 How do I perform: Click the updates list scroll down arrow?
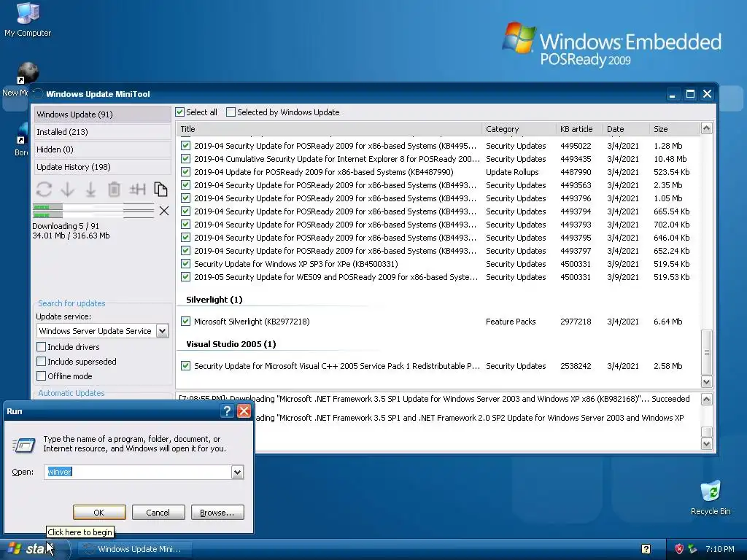click(706, 381)
